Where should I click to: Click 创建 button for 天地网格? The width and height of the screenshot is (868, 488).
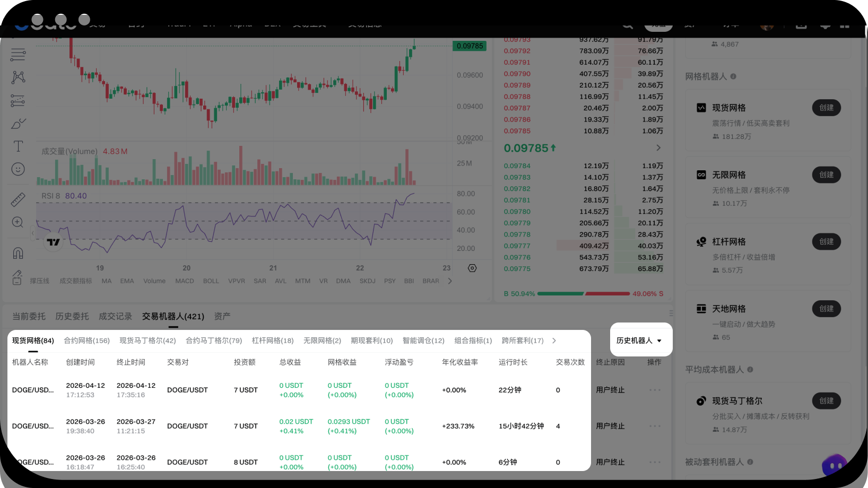pyautogui.click(x=826, y=309)
